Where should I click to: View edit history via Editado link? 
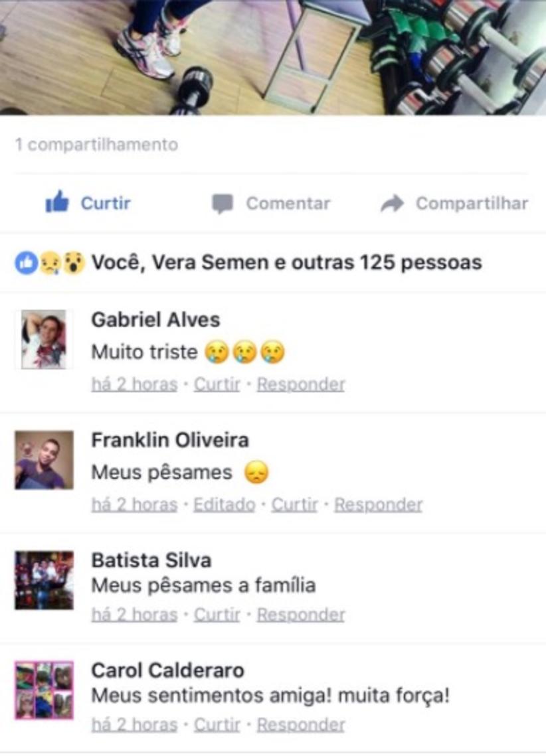[225, 504]
